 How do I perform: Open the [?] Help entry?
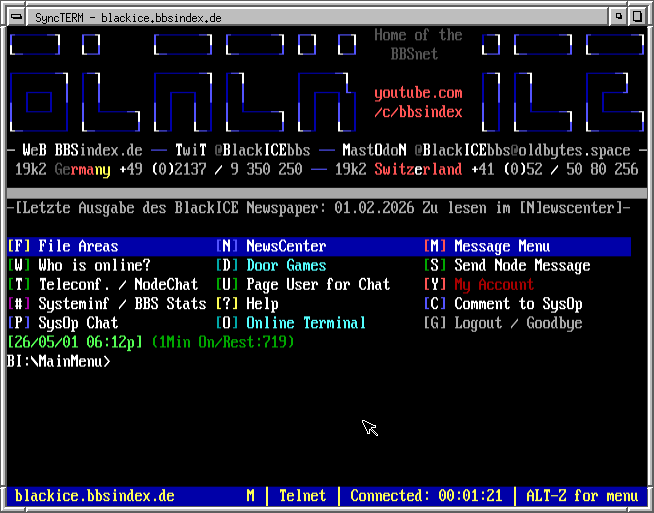(247, 304)
